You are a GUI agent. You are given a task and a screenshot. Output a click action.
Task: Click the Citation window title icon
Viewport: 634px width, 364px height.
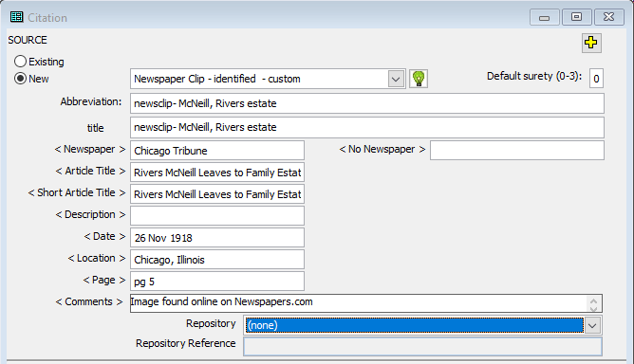tap(16, 17)
